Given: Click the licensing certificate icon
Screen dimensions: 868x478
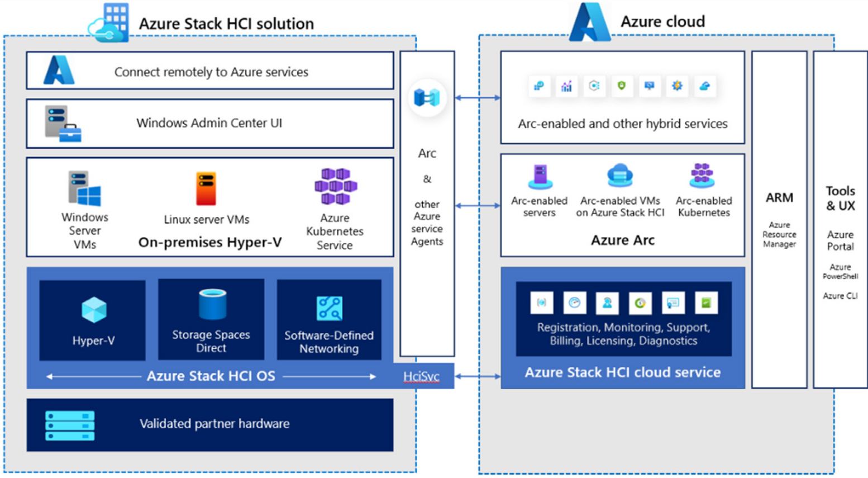Looking at the screenshot, I should [673, 303].
